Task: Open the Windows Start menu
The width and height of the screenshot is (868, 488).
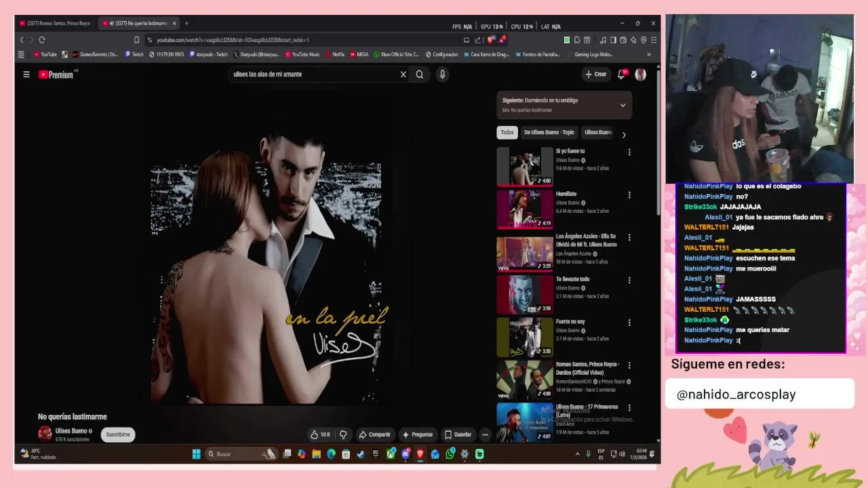Action: tap(197, 454)
